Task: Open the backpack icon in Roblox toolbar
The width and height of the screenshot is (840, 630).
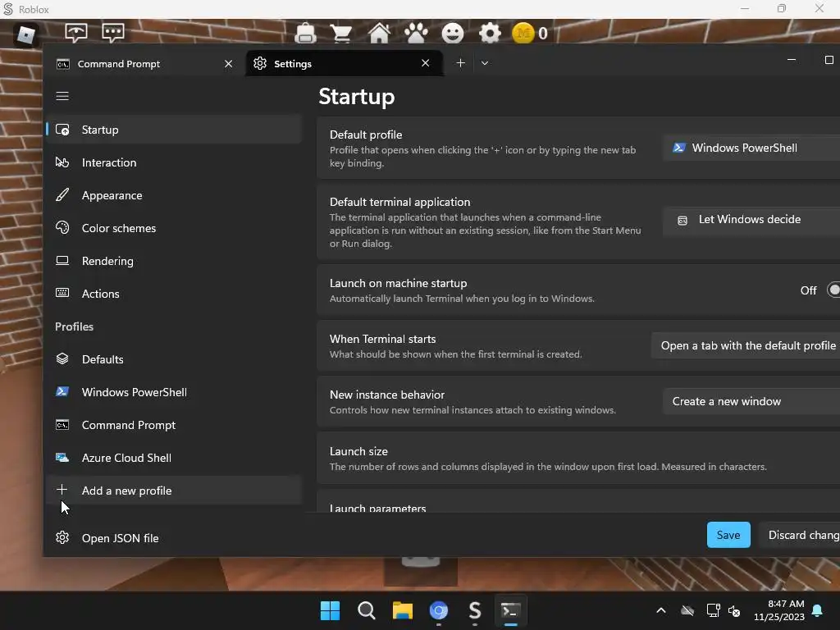Action: [x=305, y=33]
